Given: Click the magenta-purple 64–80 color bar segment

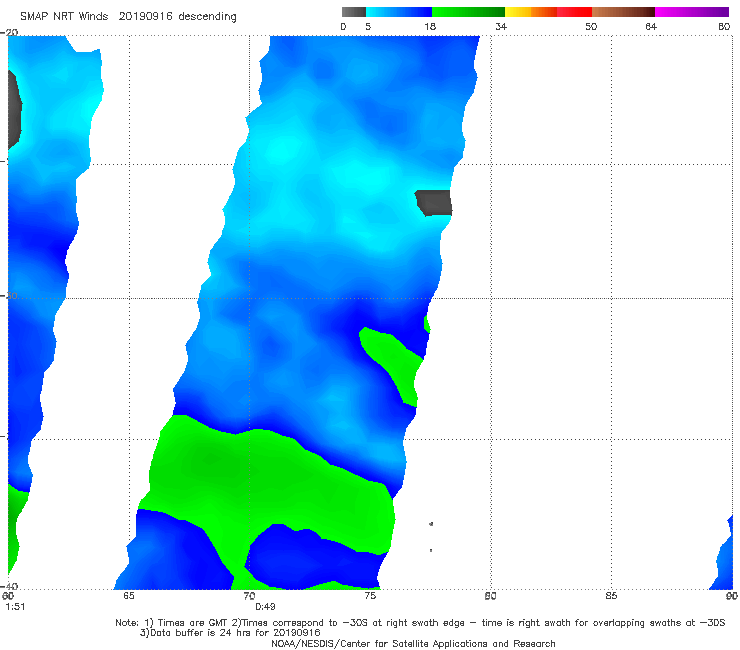Looking at the screenshot, I should (x=692, y=12).
